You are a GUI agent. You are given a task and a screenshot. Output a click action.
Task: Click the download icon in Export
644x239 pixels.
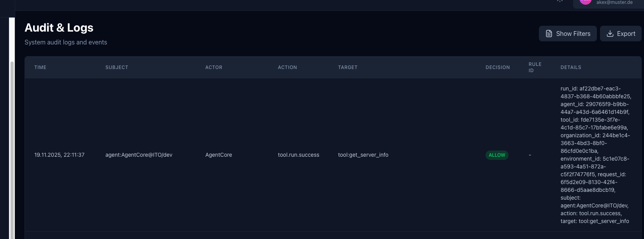coord(610,34)
